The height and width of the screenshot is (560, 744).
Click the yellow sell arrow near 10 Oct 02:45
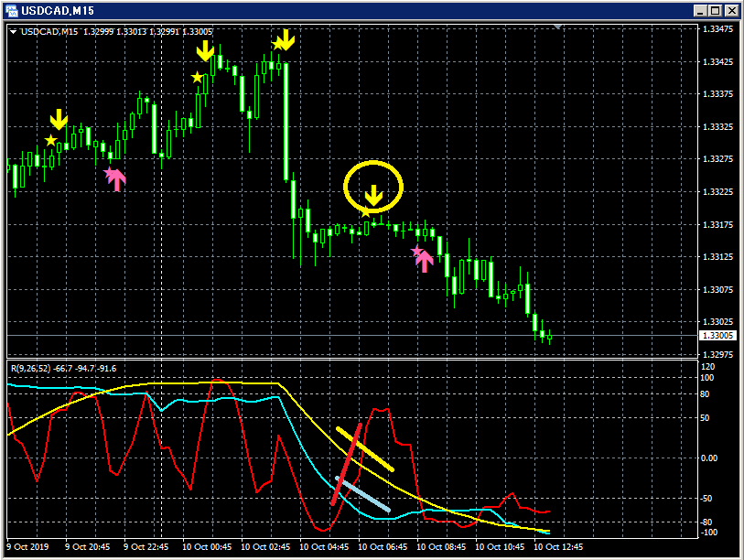[x=286, y=40]
